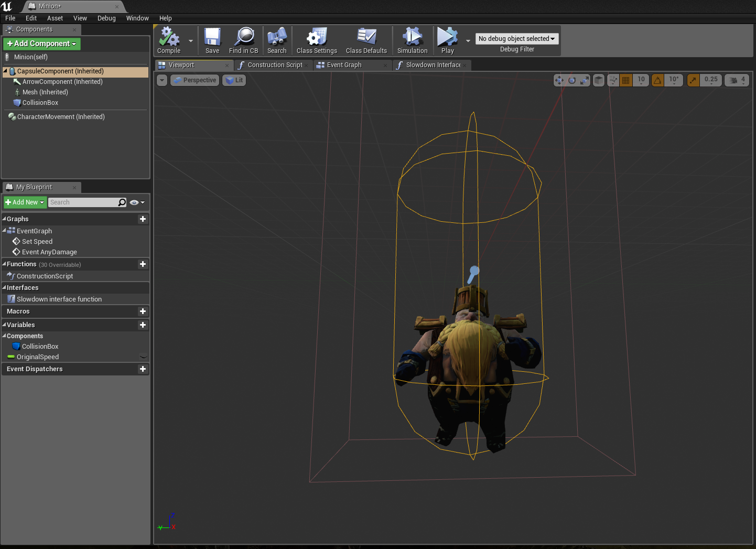Viewport: 756px width, 549px height.
Task: Click Find in CB magnifier icon
Action: (x=244, y=38)
